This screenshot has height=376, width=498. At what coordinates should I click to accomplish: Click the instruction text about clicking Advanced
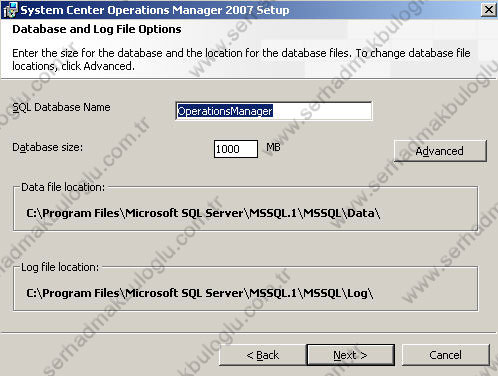coord(241,59)
